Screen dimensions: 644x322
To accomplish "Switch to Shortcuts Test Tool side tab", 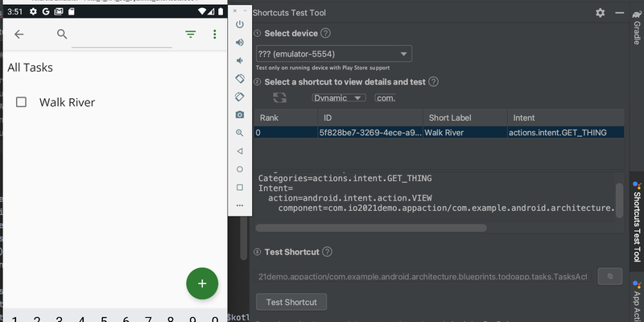I will [x=637, y=222].
